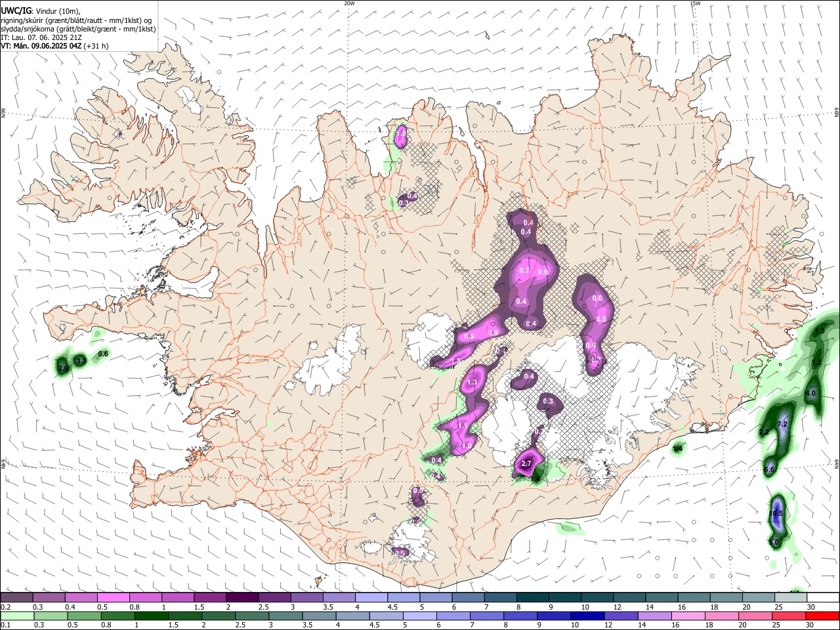
Task: Click the darkest green 1–1.5 rain scale swatch
Action: click(151, 616)
